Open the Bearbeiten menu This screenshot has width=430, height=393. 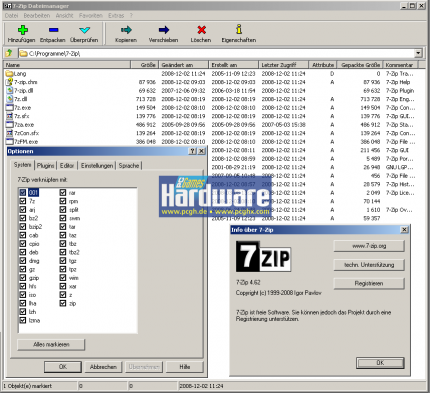click(37, 16)
